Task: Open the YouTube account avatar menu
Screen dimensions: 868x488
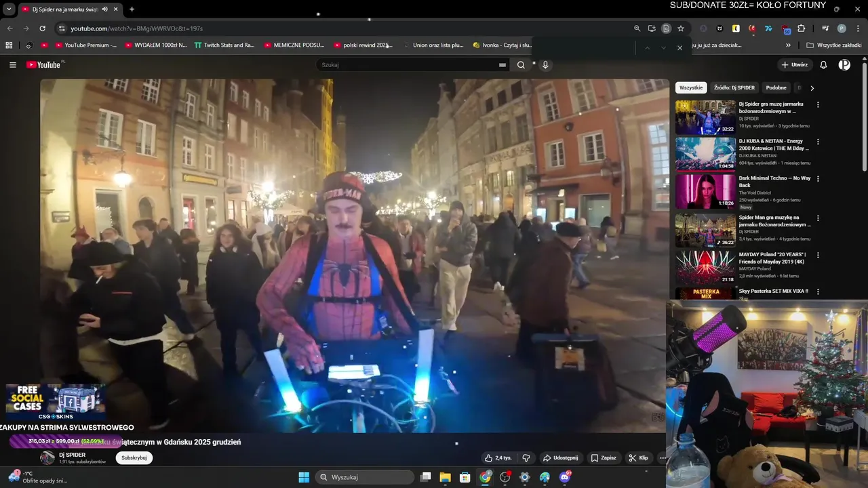Action: click(x=844, y=65)
